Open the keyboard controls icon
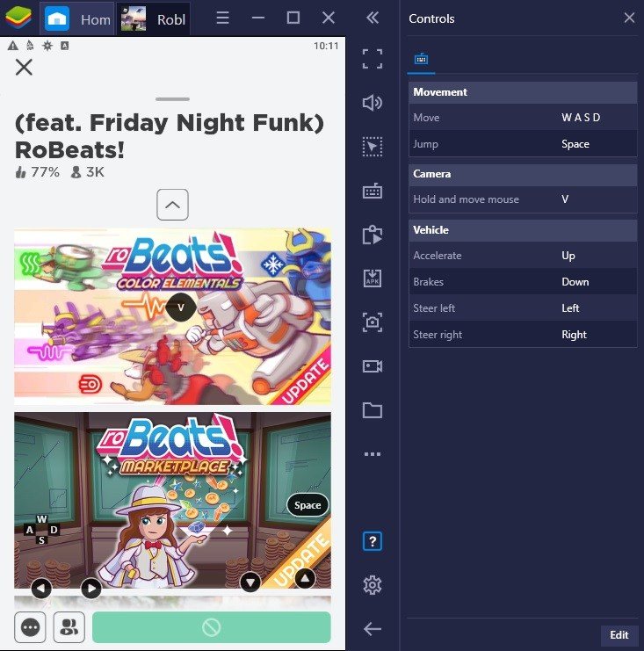Screen dimensions: 644x651 point(373,191)
